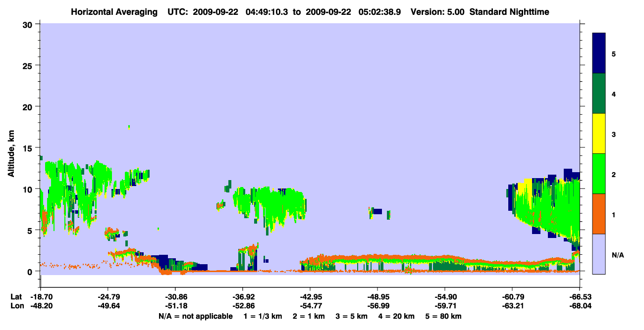Click the orange color bar segment for level 1

click(599, 214)
